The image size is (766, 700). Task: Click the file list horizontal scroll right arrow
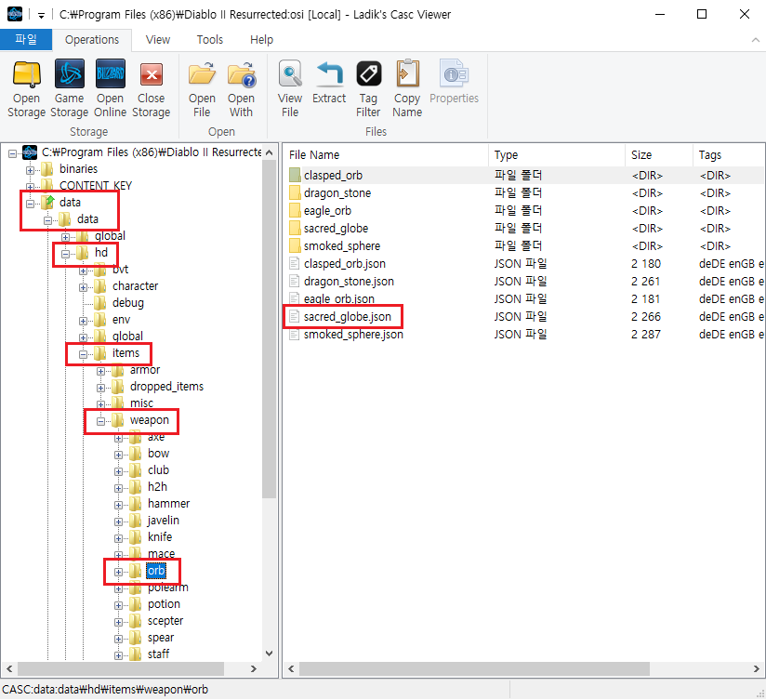point(756,668)
